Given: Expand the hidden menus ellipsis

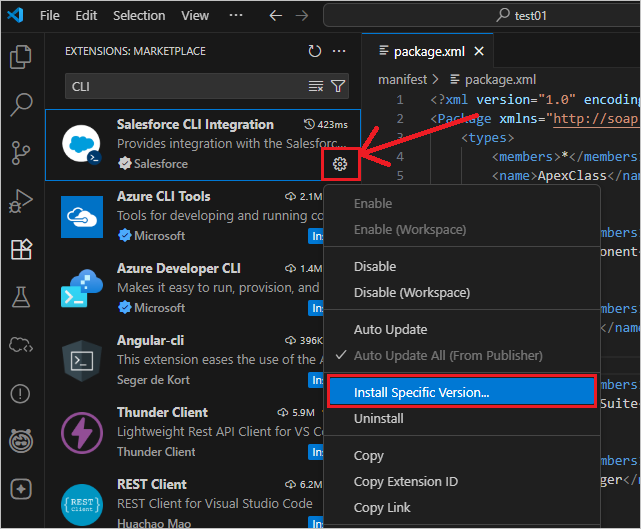Looking at the screenshot, I should [x=236, y=16].
